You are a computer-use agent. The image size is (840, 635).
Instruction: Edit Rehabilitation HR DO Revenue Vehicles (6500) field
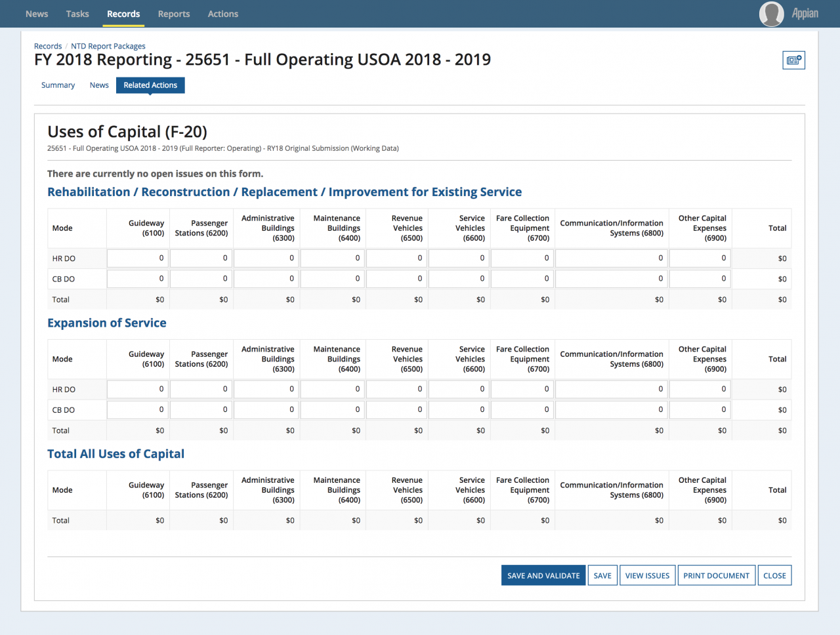(x=396, y=258)
